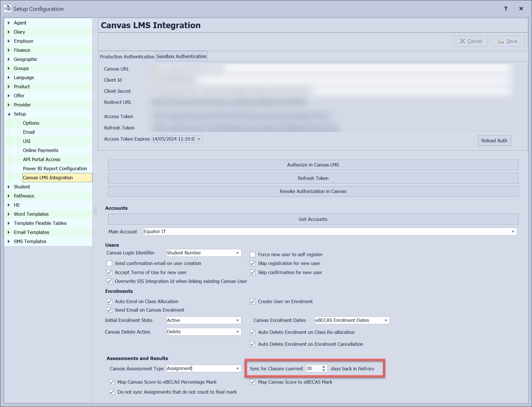The image size is (532, 407).
Task: Select the Production Authentication tab
Action: [127, 57]
